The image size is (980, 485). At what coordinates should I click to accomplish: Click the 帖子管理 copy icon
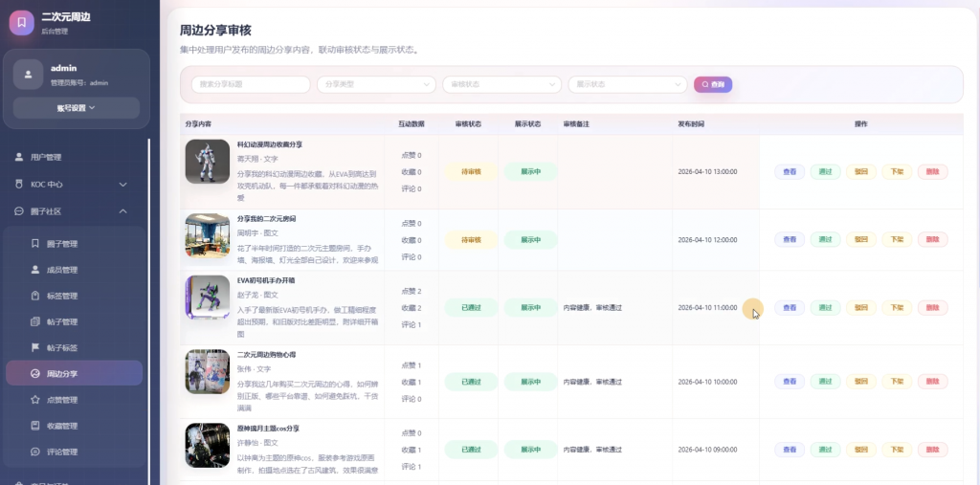(x=35, y=321)
